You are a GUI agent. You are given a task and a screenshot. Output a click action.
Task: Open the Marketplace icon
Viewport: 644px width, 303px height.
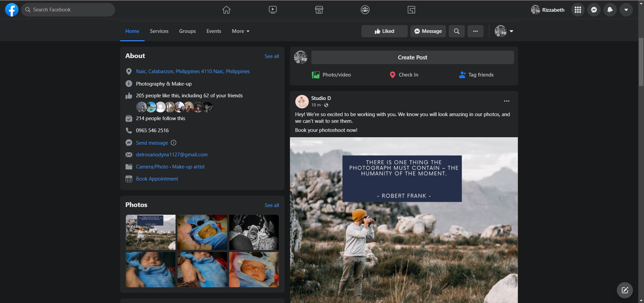tap(319, 10)
